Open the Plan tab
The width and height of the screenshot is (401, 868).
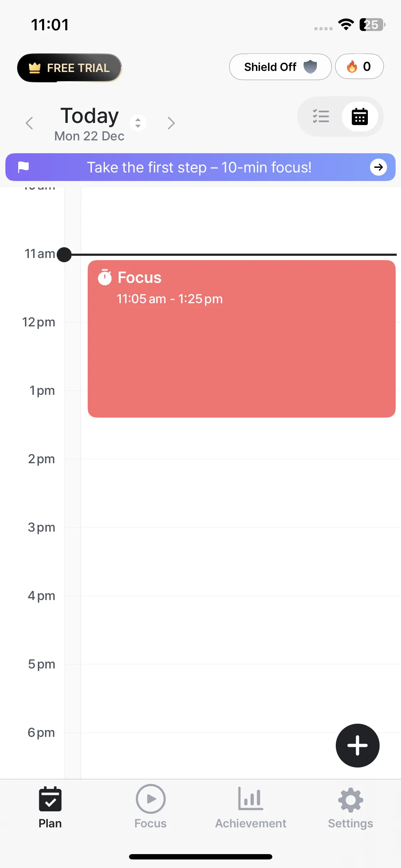(50, 807)
